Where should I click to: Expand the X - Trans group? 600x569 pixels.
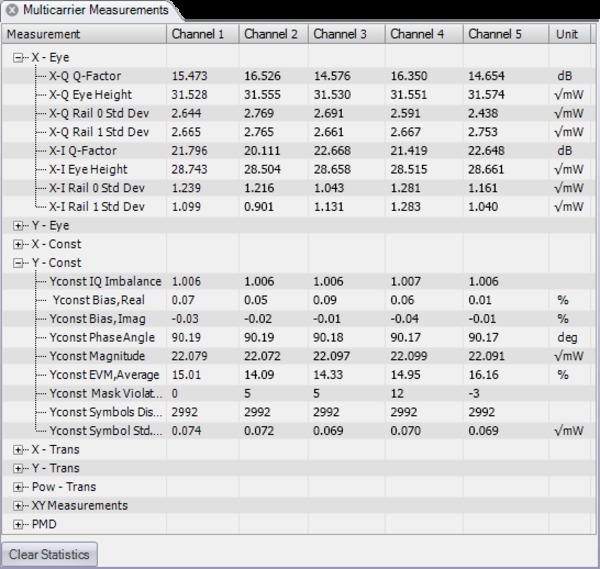click(x=18, y=450)
